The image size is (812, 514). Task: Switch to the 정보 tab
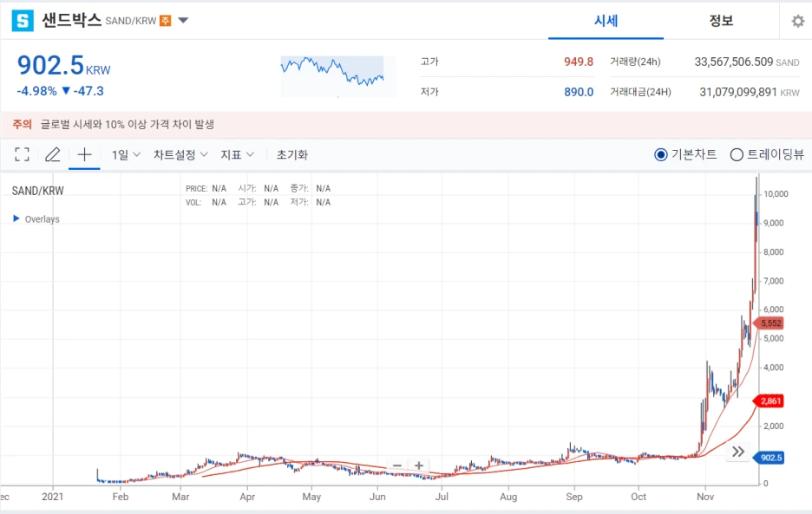click(x=721, y=21)
